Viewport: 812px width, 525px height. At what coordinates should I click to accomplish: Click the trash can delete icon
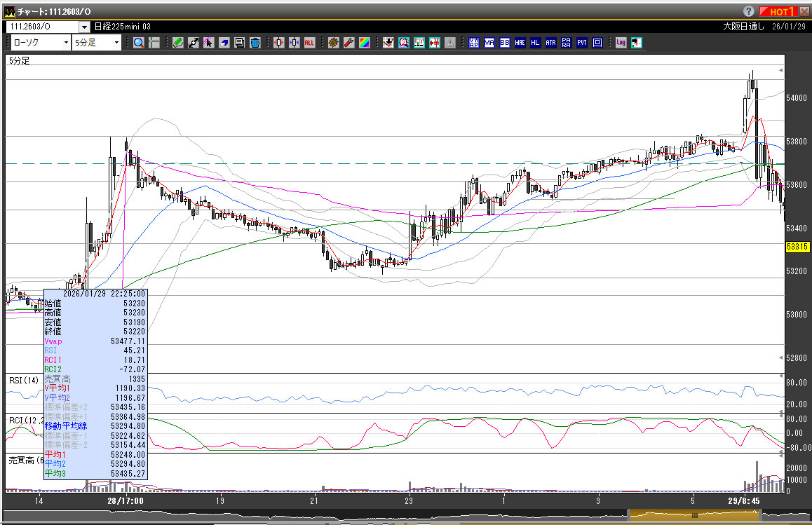pyautogui.click(x=255, y=43)
